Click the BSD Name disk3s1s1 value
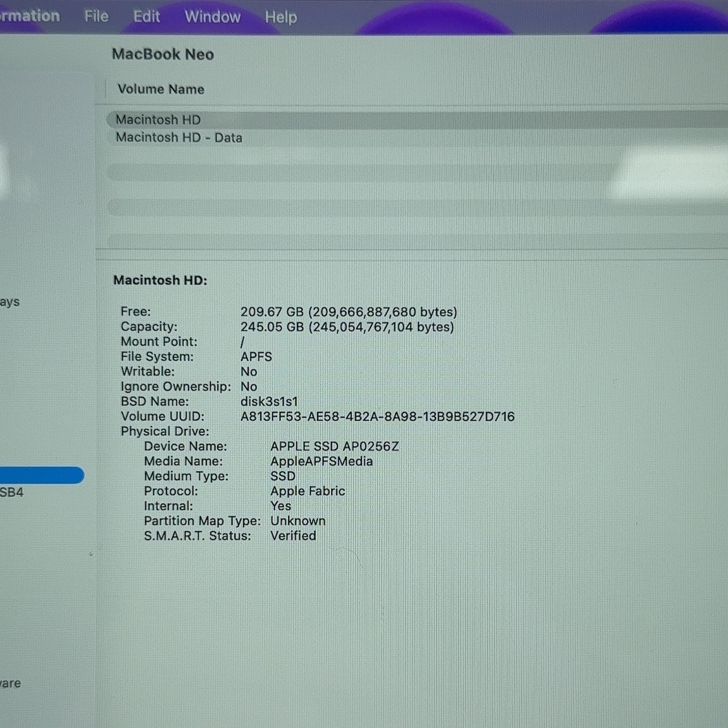Viewport: 728px width, 728px height. click(269, 402)
